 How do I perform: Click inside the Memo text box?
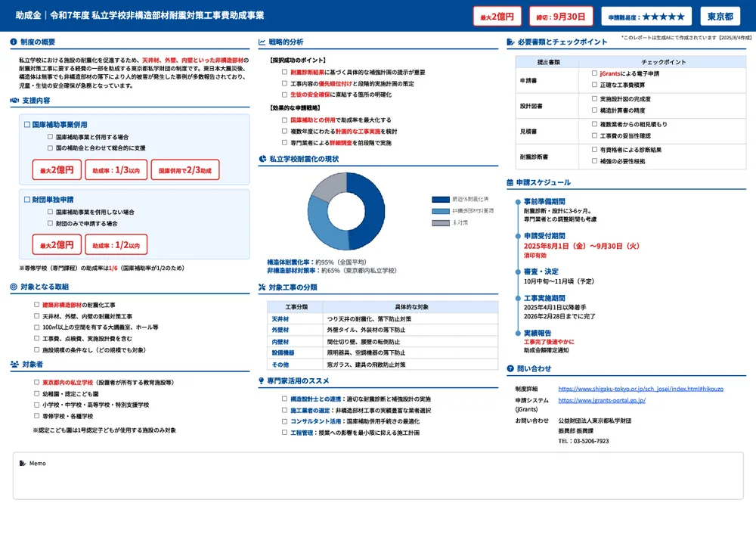click(x=378, y=476)
